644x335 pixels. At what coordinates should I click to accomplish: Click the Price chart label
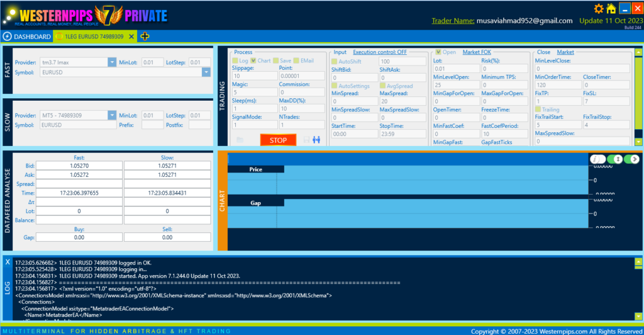pos(255,169)
